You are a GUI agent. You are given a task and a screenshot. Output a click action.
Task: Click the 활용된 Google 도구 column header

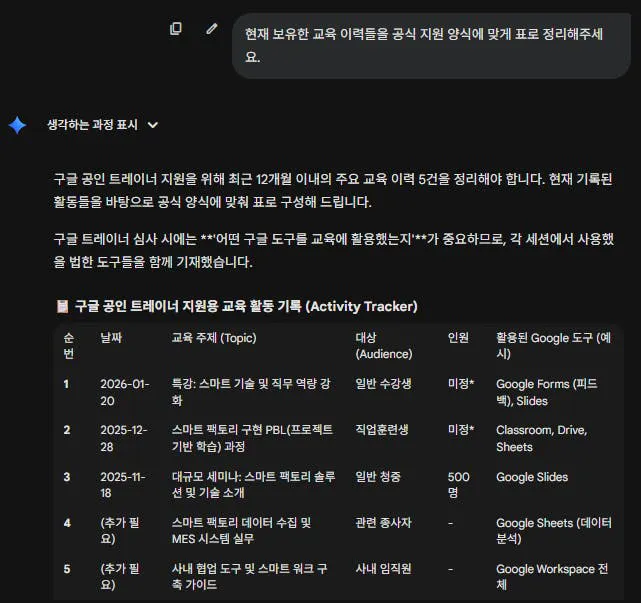(x=554, y=345)
